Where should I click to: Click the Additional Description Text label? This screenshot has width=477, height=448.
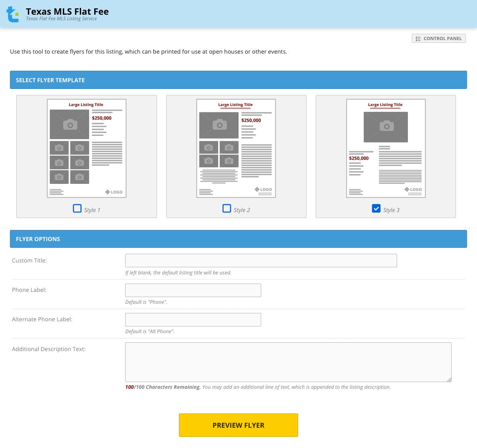pos(49,349)
